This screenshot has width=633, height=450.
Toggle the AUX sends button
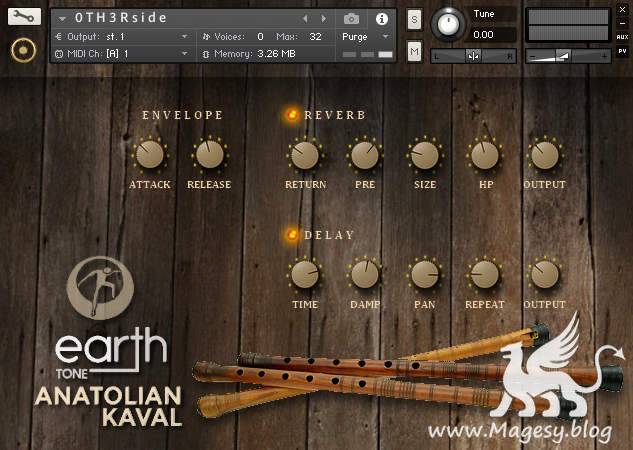tap(623, 37)
